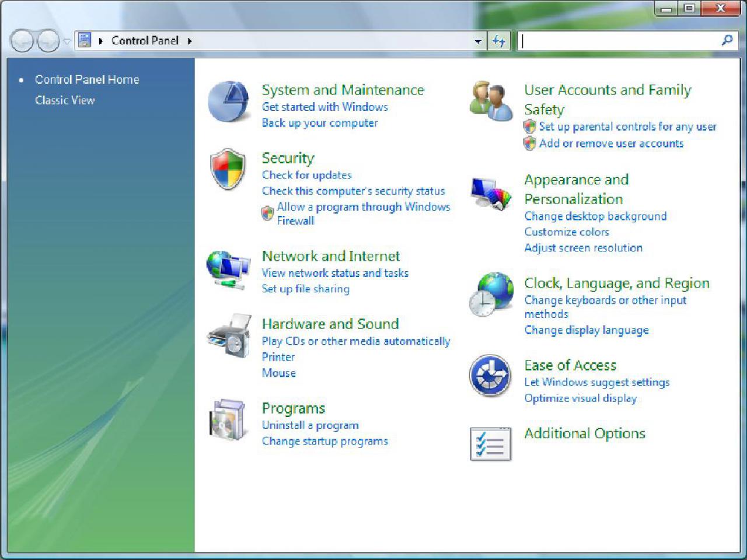Image resolution: width=747 pixels, height=560 pixels.
Task: Open the Ease of Access icon
Action: 490,375
